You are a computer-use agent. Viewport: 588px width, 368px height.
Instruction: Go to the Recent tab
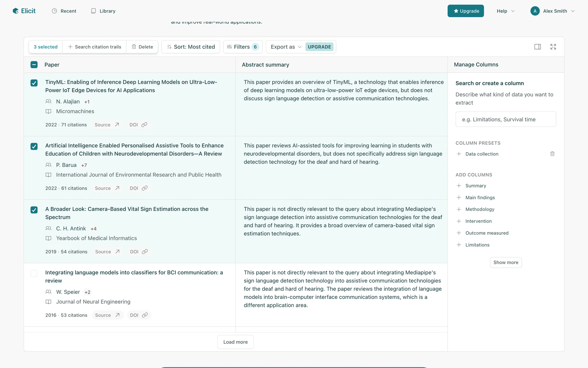[64, 11]
